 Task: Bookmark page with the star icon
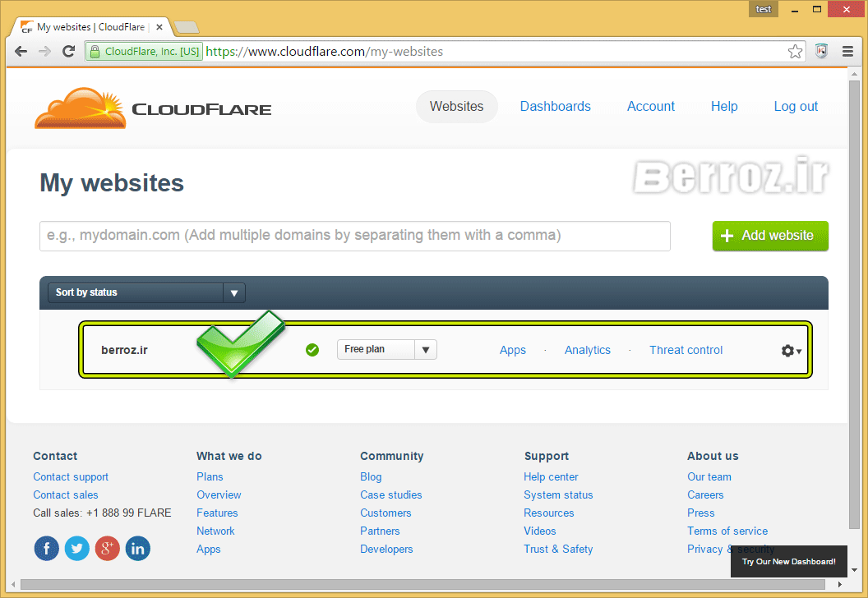point(795,52)
